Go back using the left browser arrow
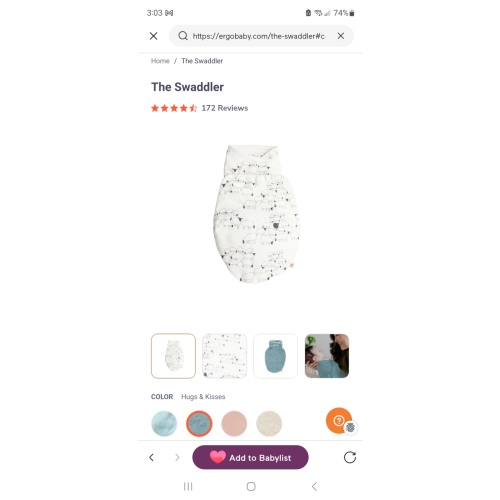The image size is (500, 500). pyautogui.click(x=152, y=457)
